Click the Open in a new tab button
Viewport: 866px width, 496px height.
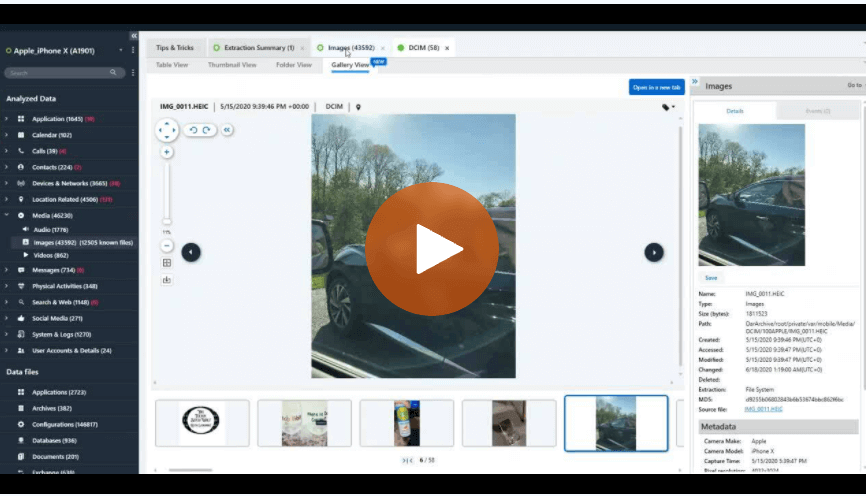656,87
